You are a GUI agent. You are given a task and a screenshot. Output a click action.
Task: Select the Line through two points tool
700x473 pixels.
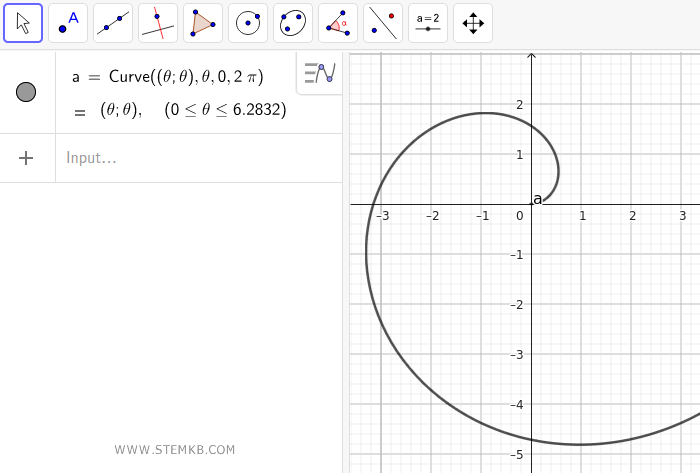113,23
